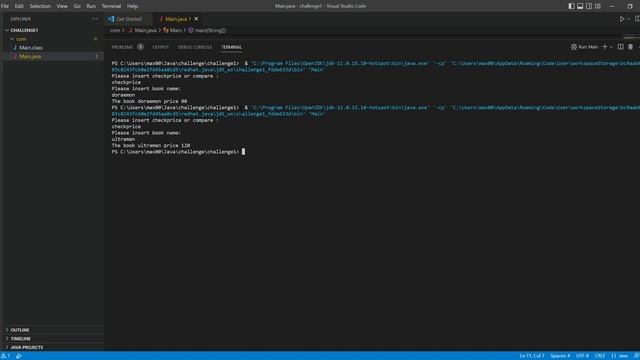The image size is (640, 360).
Task: Click the Java status icon beside warnings
Action: point(19,356)
